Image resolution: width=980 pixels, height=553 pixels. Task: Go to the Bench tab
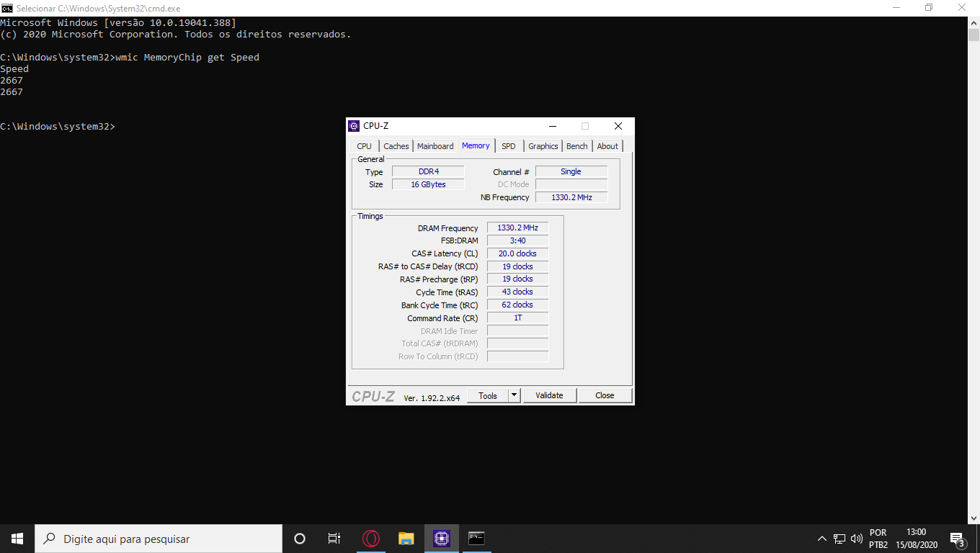click(x=577, y=146)
